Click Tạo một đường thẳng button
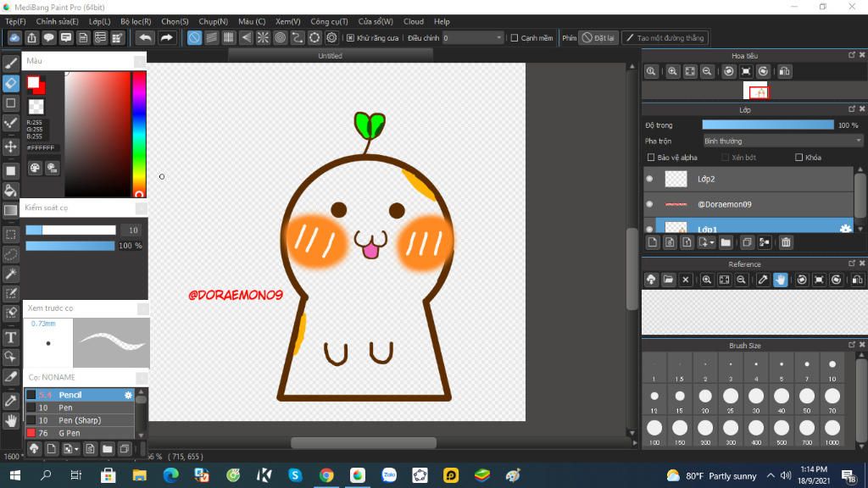The height and width of the screenshot is (488, 868). 665,37
